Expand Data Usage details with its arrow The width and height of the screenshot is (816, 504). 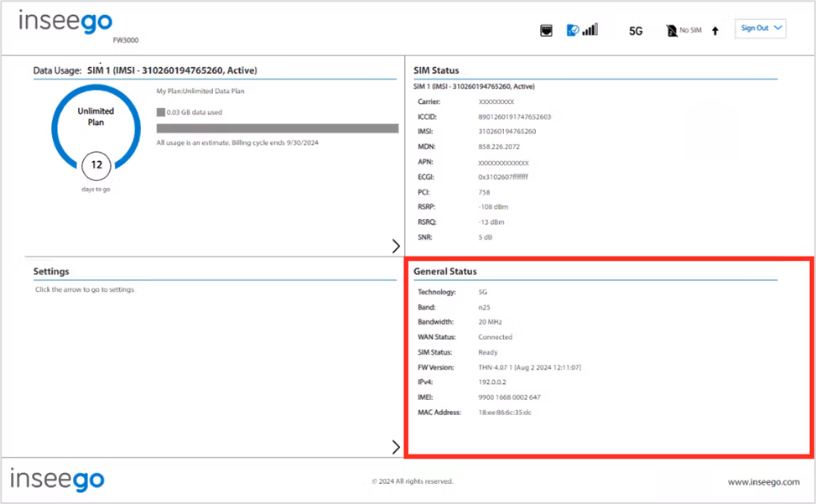(396, 246)
